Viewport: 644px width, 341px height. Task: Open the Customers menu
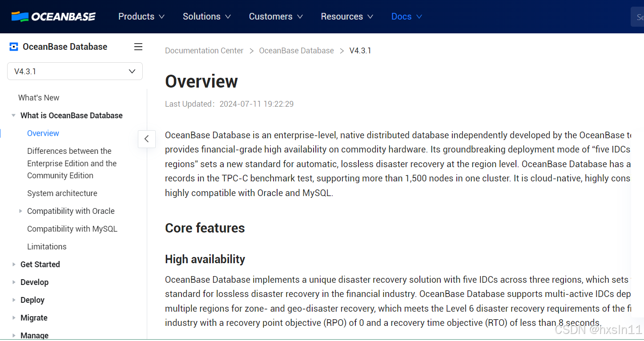point(276,16)
